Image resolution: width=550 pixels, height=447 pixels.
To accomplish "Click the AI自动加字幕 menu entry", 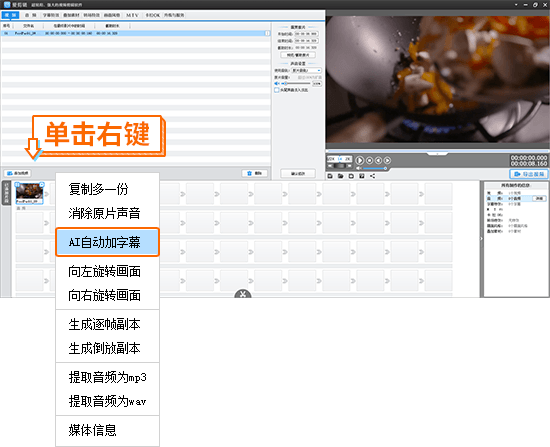I will 107,242.
